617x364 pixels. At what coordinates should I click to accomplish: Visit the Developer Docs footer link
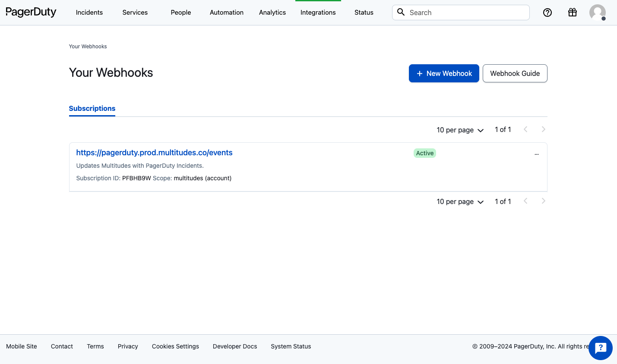click(x=234, y=346)
